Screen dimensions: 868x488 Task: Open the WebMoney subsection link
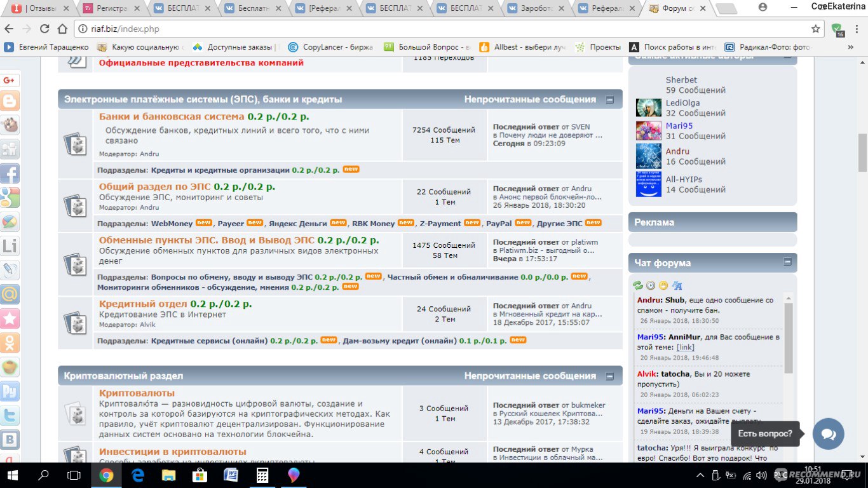pos(172,224)
